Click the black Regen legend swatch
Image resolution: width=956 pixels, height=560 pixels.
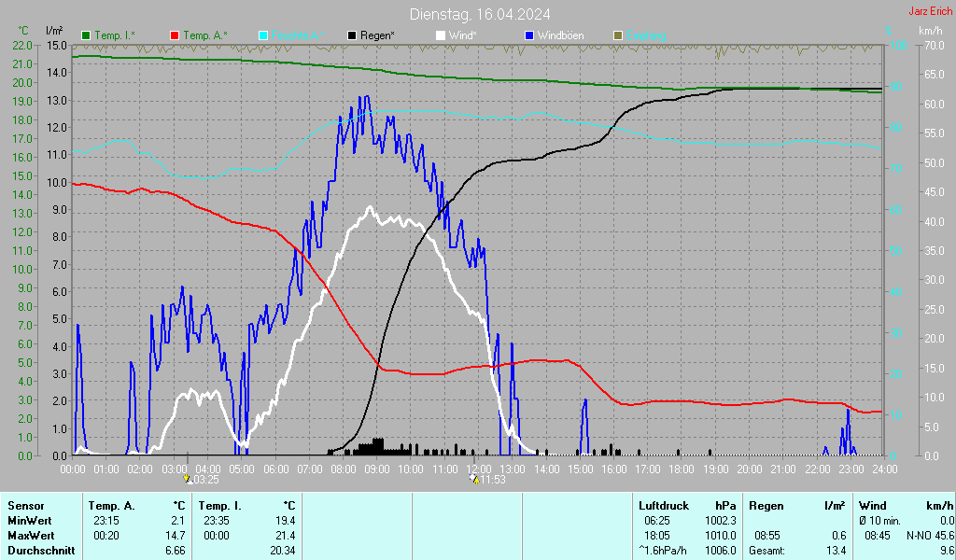click(352, 35)
